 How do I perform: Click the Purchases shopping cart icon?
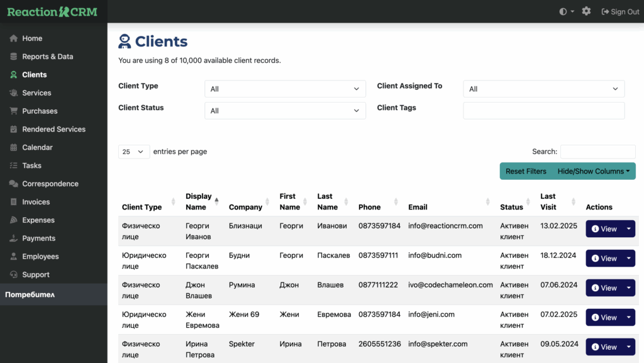point(13,111)
